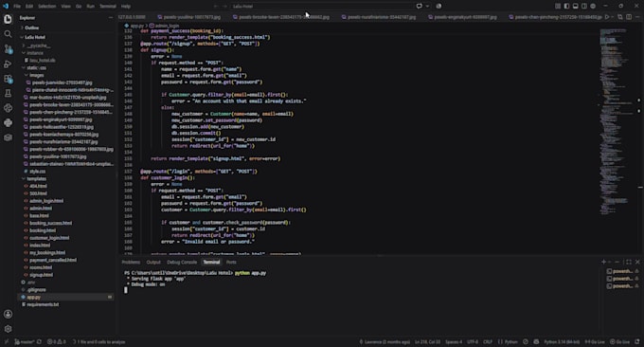Open the Run and Debug view
This screenshot has width=644, height=347.
tap(8, 64)
